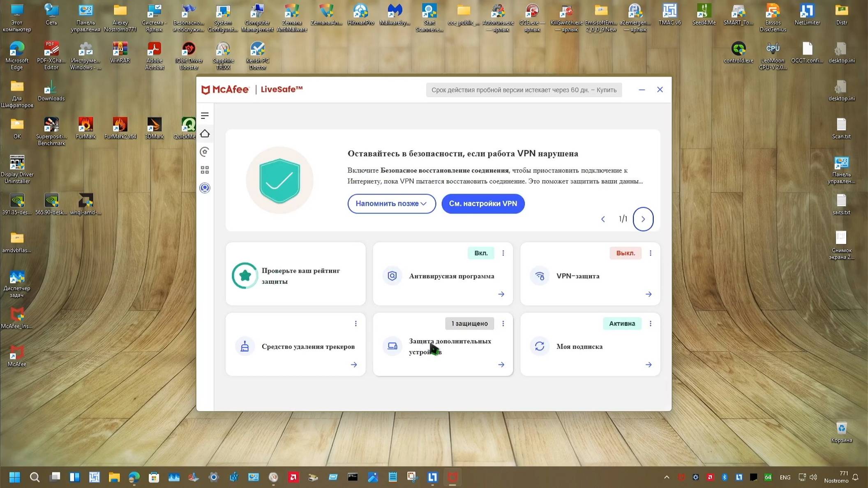This screenshot has width=868, height=488.
Task: Click 'Средство удаления трекеров' label
Action: coord(308,347)
